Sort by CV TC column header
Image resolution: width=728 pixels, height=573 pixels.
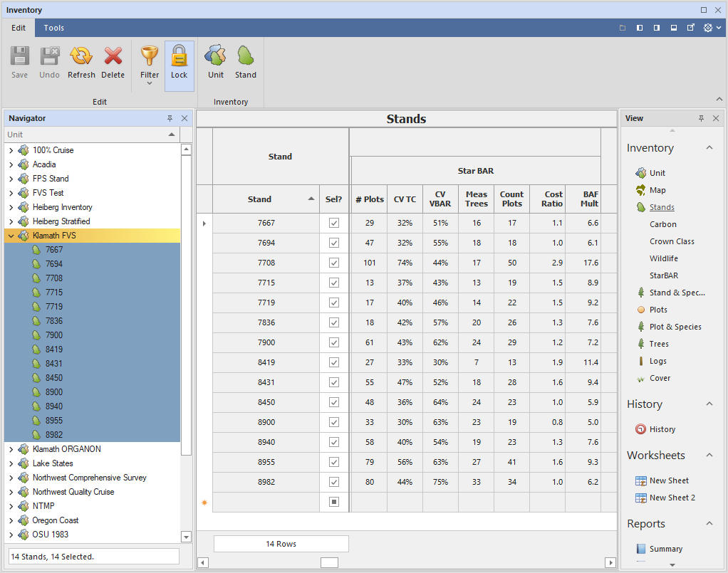(x=405, y=199)
